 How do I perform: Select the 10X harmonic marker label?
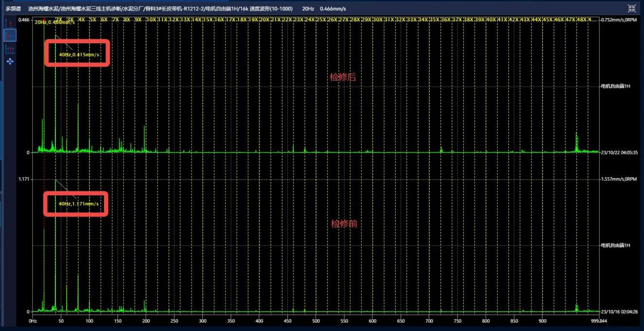click(151, 20)
